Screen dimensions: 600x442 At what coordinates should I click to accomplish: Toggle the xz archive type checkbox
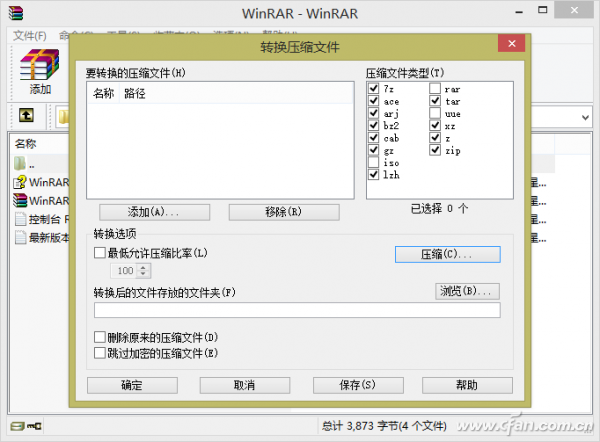(x=435, y=125)
